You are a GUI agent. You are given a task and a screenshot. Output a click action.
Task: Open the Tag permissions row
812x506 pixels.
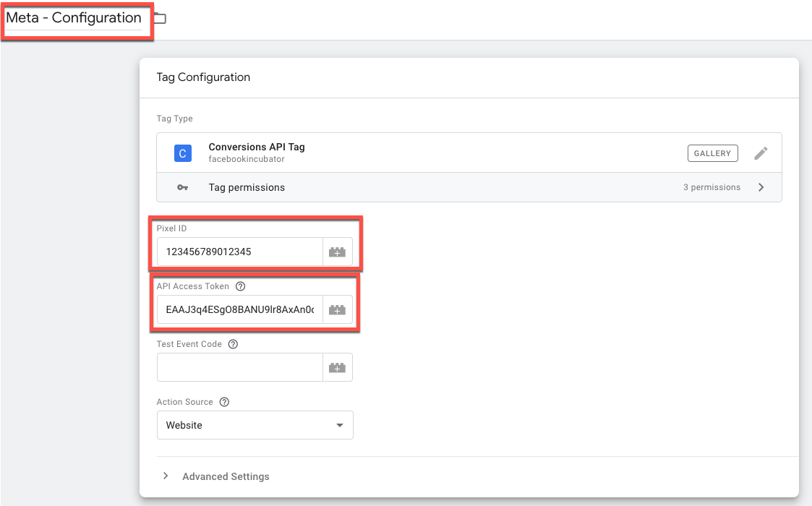tap(469, 187)
